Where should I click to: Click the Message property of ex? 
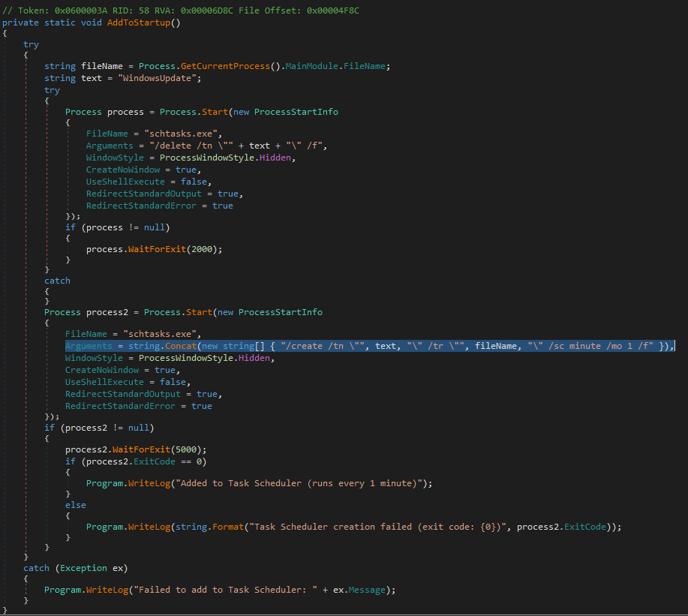[x=370, y=590]
